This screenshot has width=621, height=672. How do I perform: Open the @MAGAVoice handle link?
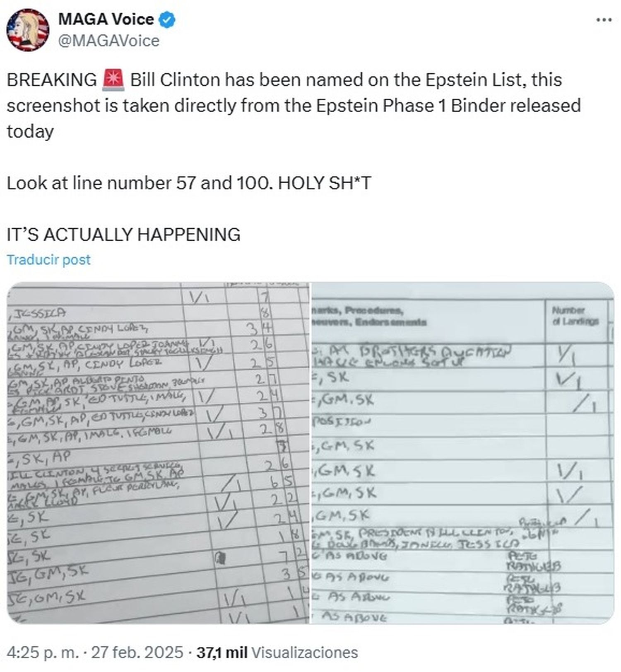point(108,41)
